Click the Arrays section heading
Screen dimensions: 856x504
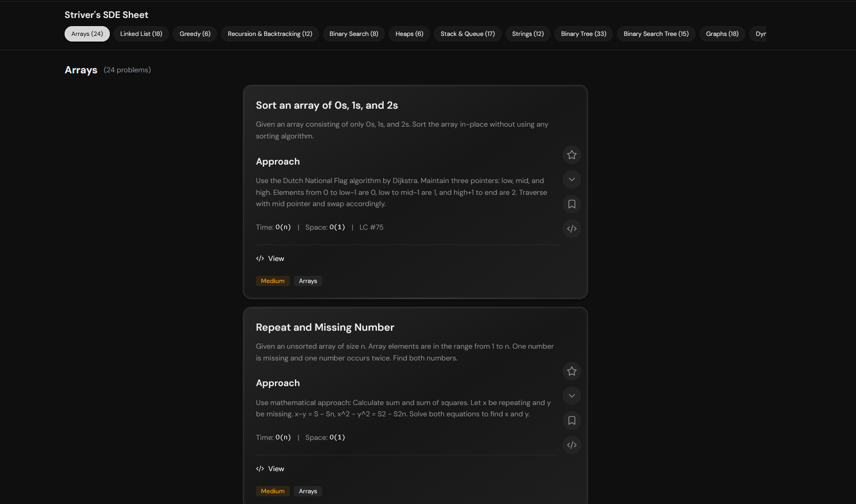tap(81, 70)
